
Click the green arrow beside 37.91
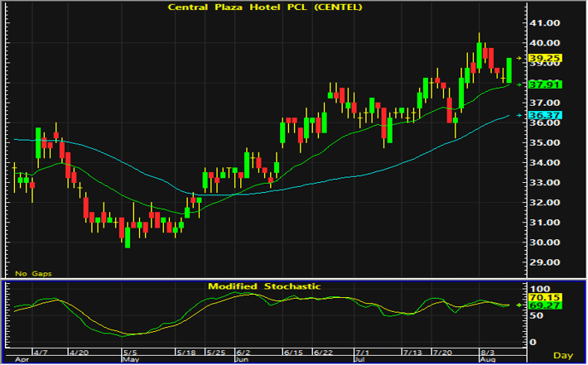point(519,84)
